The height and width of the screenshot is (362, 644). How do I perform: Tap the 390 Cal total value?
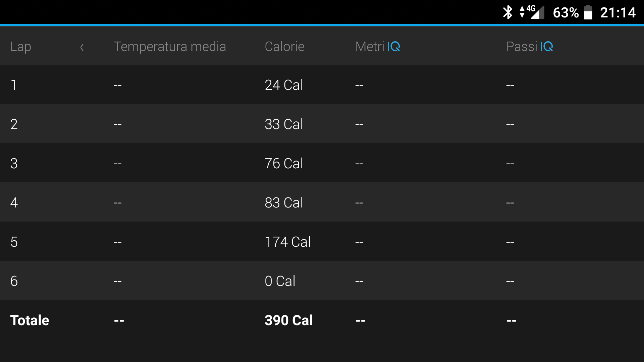tap(288, 320)
